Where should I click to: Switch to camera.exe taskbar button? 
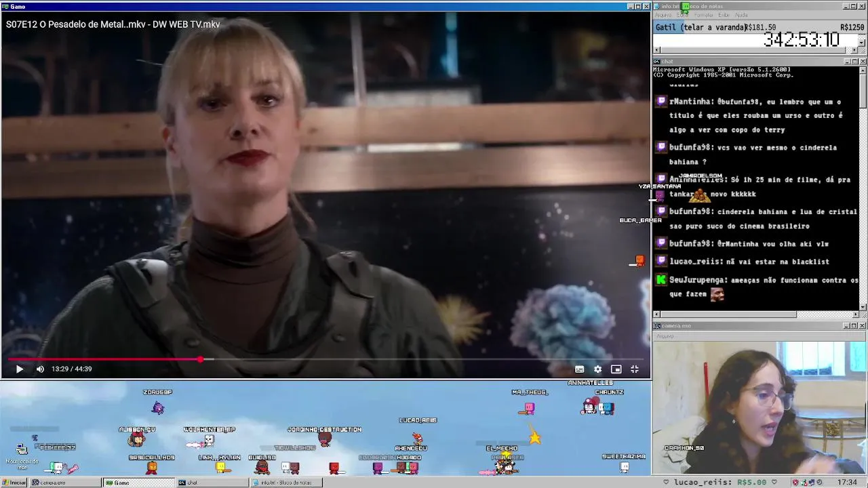click(x=65, y=483)
